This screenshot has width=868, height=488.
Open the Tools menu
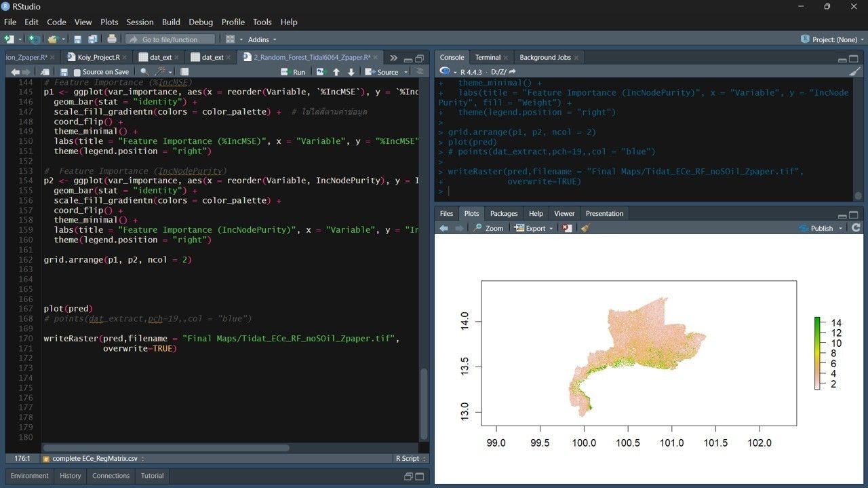[x=262, y=22]
